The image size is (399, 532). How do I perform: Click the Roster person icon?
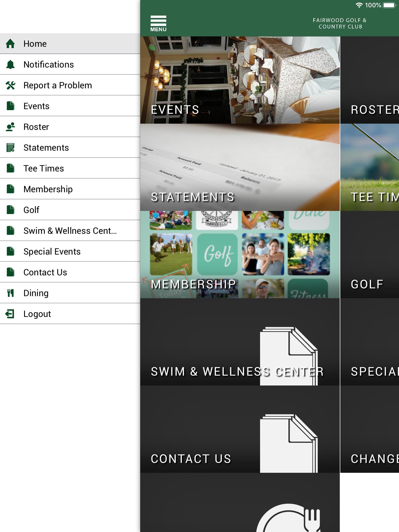click(10, 127)
